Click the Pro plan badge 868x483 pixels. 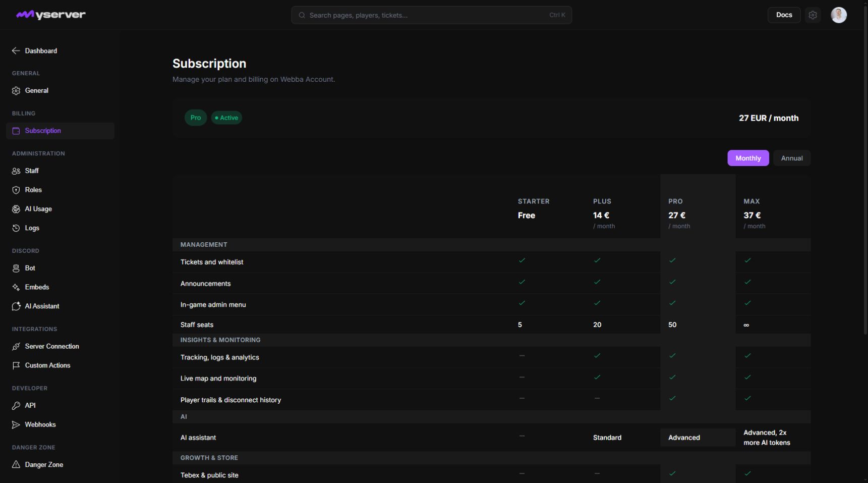[196, 118]
